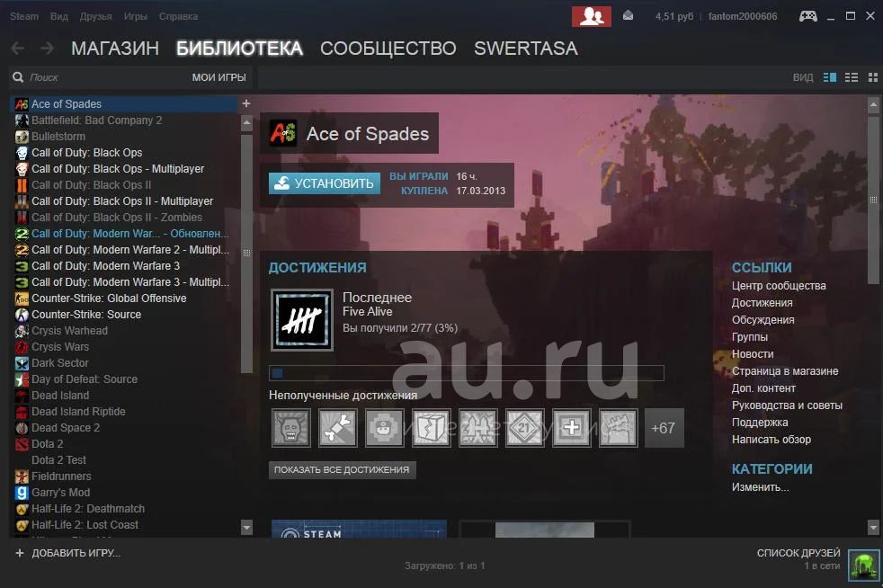Open the third locked achievement icon

(x=384, y=428)
